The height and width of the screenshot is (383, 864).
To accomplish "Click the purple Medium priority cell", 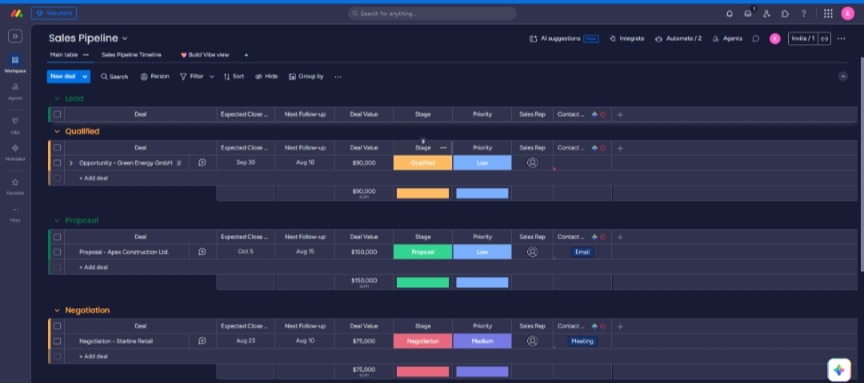I will click(x=482, y=341).
